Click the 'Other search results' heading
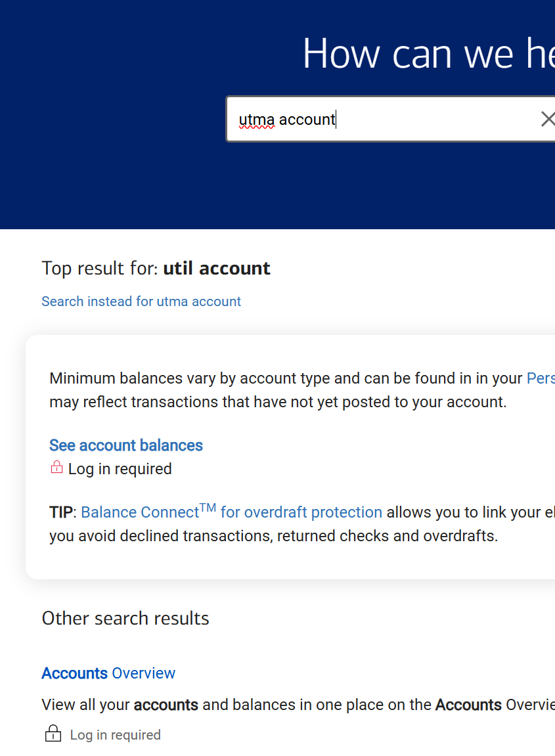The width and height of the screenshot is (555, 756). coord(125,618)
